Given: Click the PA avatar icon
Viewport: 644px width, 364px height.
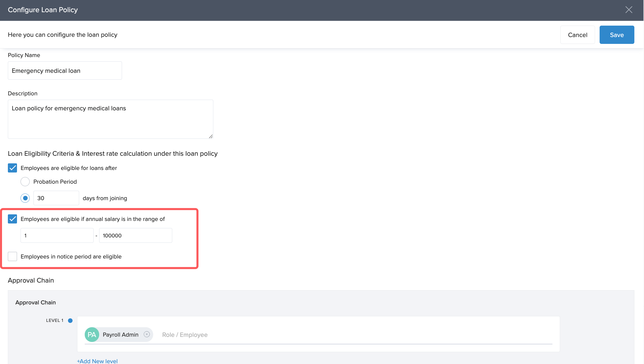Looking at the screenshot, I should click(92, 335).
